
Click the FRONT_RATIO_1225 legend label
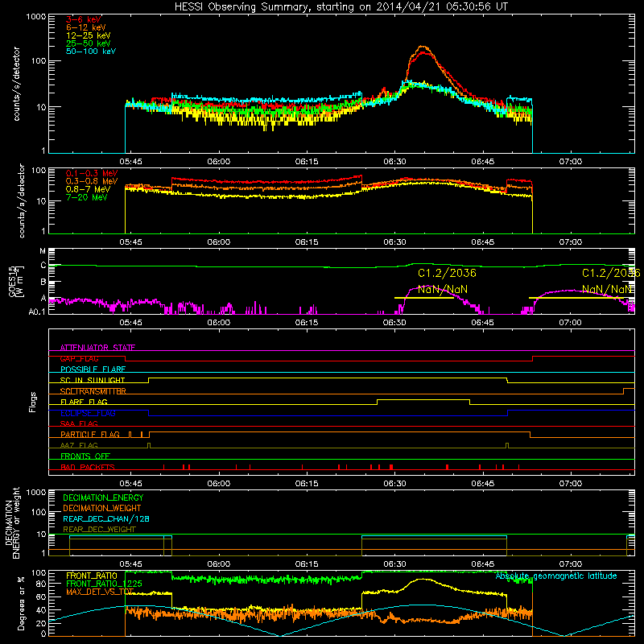pos(104,584)
